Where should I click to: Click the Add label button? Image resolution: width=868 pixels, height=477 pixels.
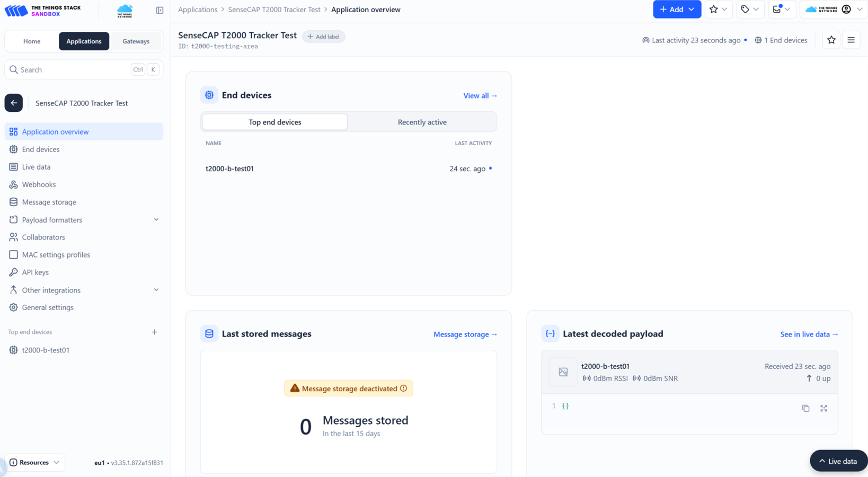click(x=323, y=37)
